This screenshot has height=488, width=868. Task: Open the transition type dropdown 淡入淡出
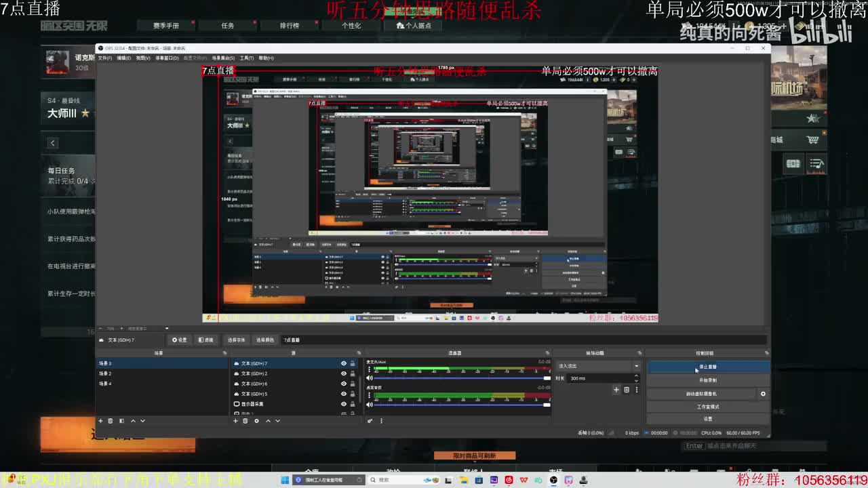pyautogui.click(x=598, y=366)
